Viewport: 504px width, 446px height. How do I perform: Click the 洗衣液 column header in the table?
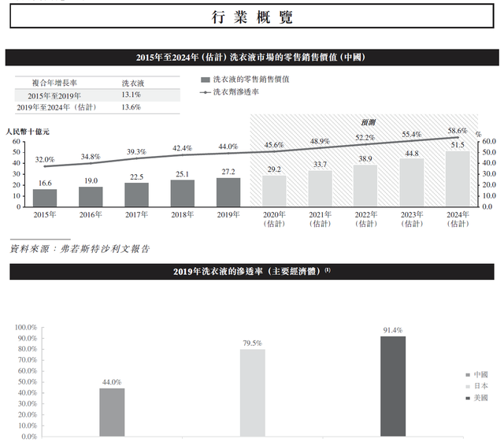133,84
